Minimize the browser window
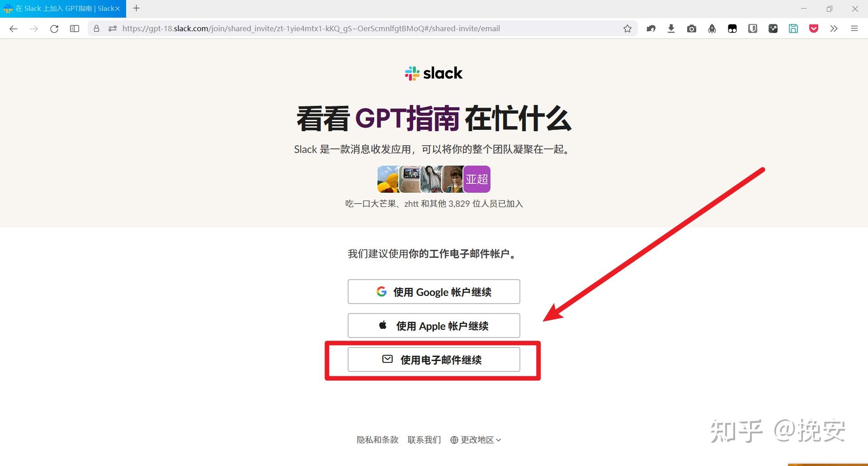Viewport: 868px width, 466px height. [804, 9]
